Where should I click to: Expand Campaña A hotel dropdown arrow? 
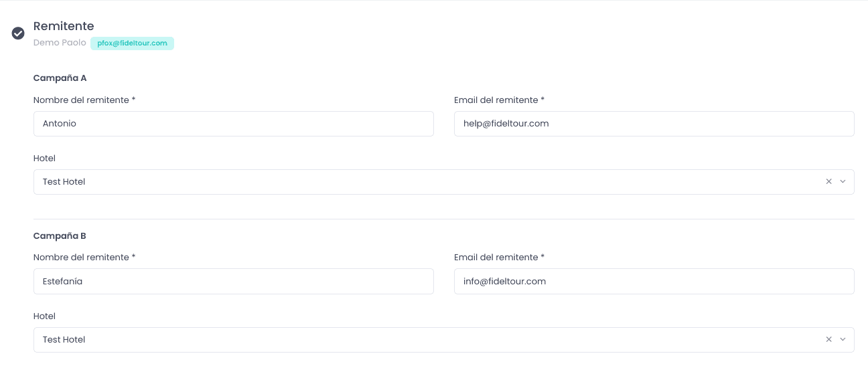pos(843,182)
